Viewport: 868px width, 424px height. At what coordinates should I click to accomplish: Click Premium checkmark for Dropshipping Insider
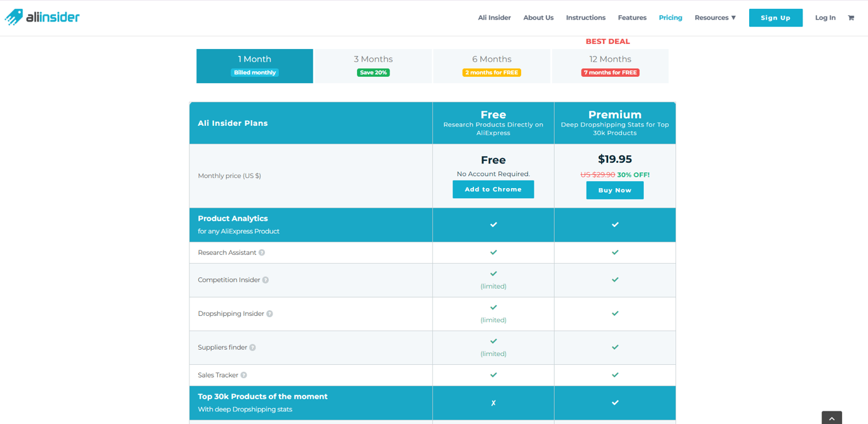(615, 313)
